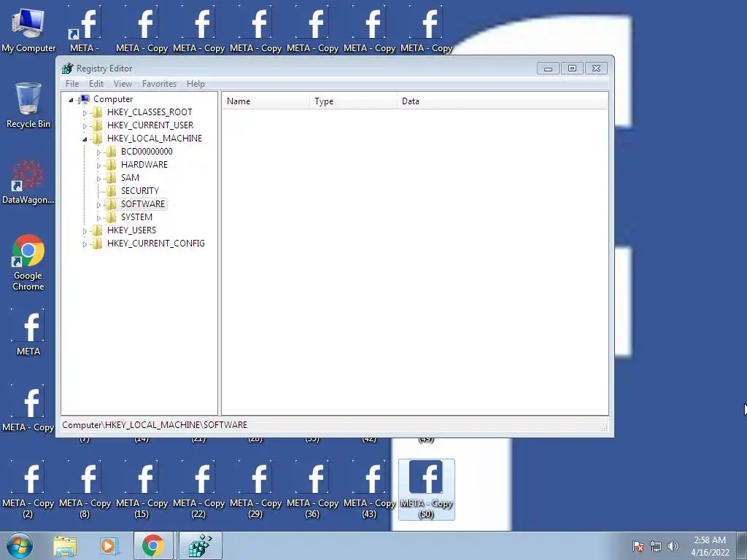This screenshot has width=747, height=560.
Task: Open Windows Media Player from the taskbar
Action: pyautogui.click(x=108, y=546)
